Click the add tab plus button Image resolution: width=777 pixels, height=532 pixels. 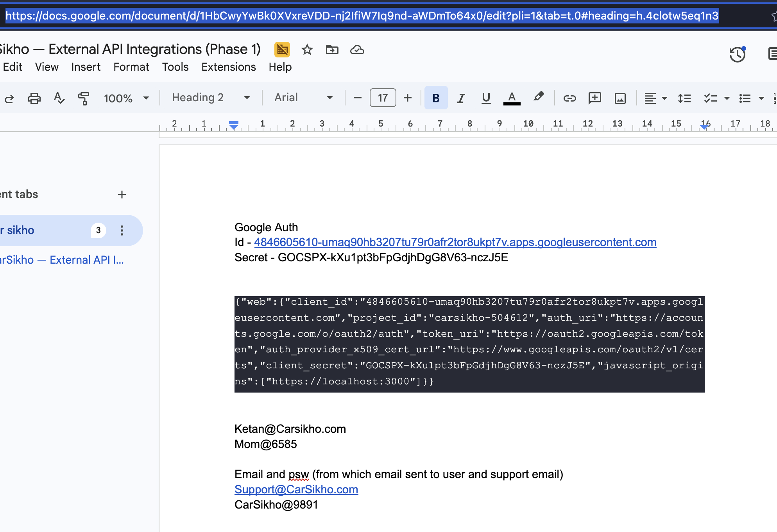pyautogui.click(x=122, y=195)
